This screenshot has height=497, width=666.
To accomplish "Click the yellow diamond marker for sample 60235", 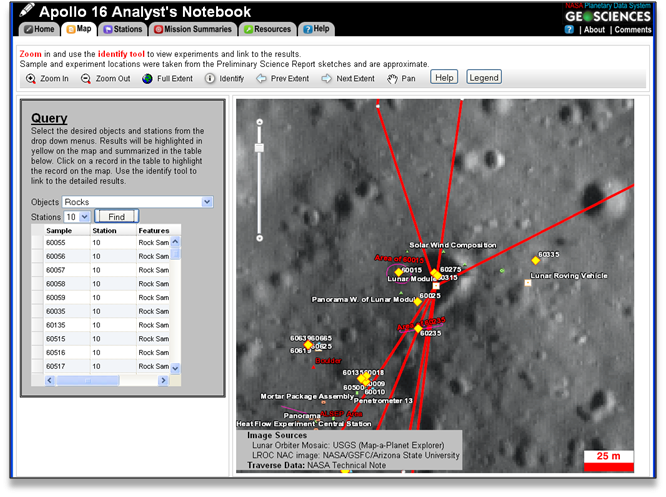I will (418, 328).
